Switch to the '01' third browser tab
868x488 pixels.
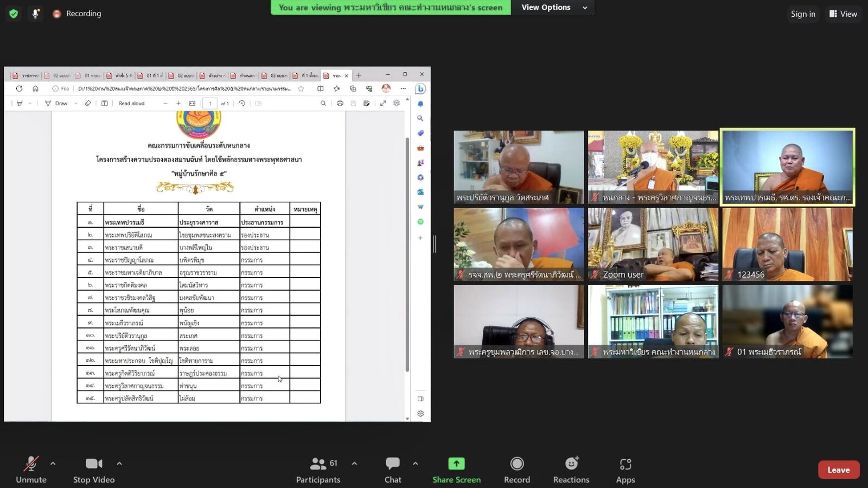(88, 75)
